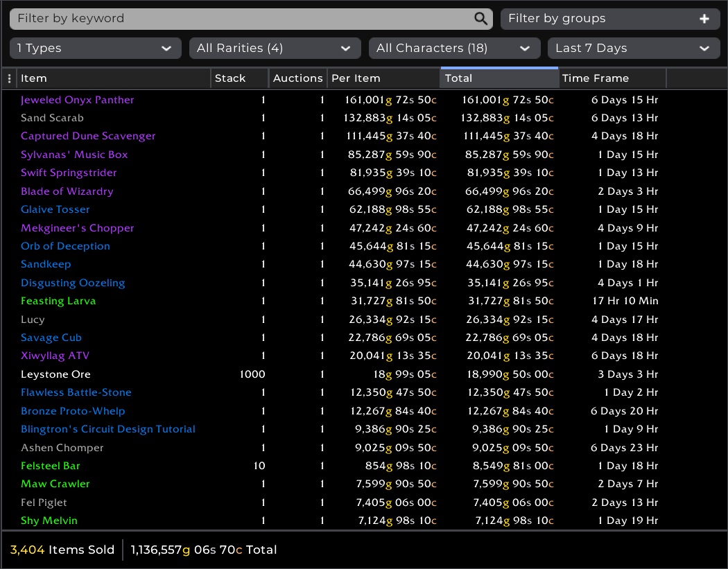
Task: Select Blingtron's Circuit Design Tutorial item
Action: coord(108,429)
